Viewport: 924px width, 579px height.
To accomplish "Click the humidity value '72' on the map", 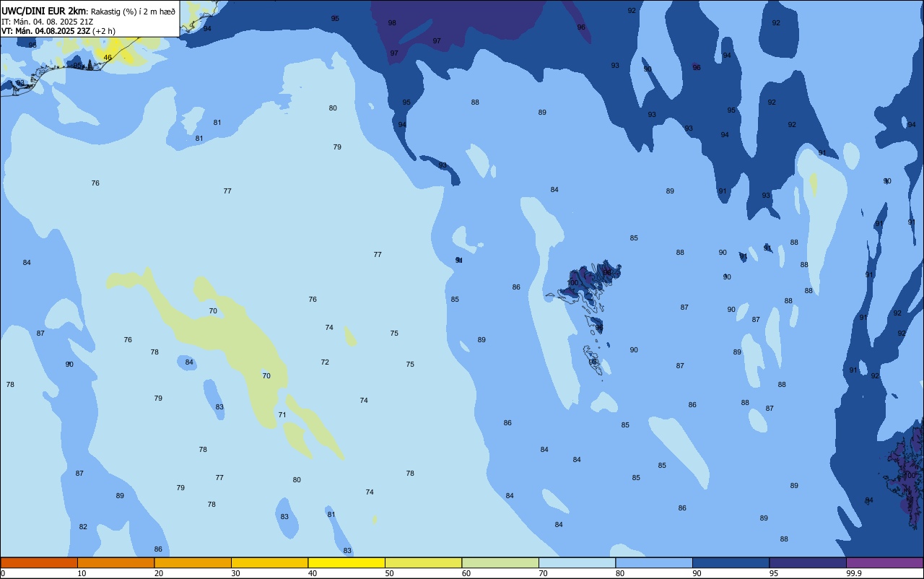I will tap(325, 362).
